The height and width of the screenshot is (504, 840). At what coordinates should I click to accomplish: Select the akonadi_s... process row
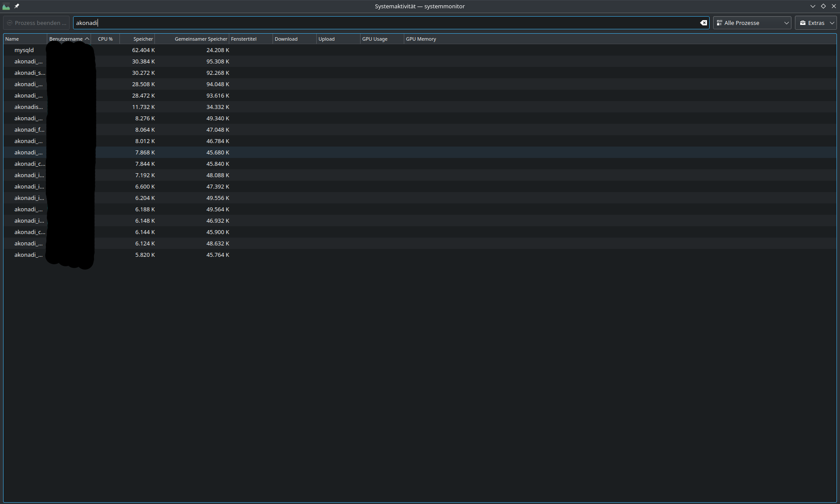tap(29, 73)
